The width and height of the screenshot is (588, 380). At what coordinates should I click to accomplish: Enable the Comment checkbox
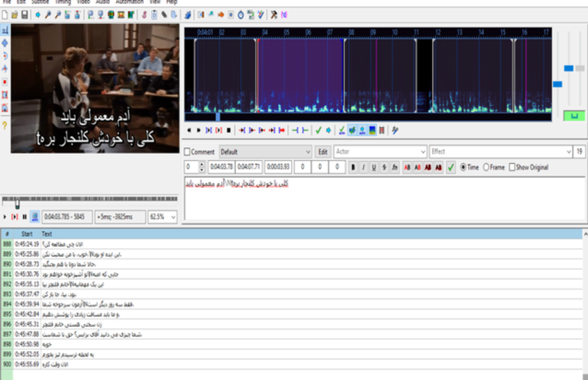[187, 152]
